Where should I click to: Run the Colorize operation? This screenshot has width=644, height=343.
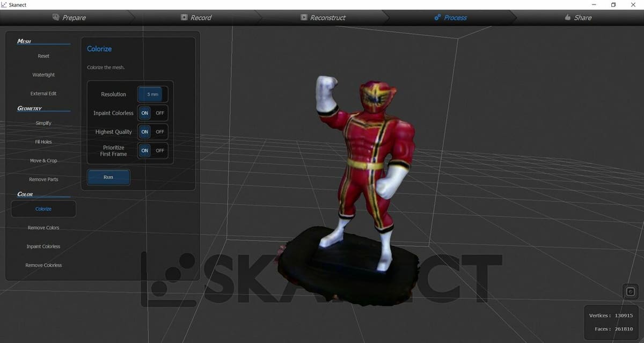(108, 178)
